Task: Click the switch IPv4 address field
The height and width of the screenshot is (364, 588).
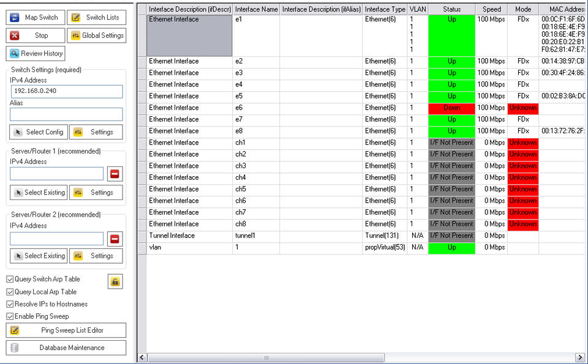Action: [66, 91]
